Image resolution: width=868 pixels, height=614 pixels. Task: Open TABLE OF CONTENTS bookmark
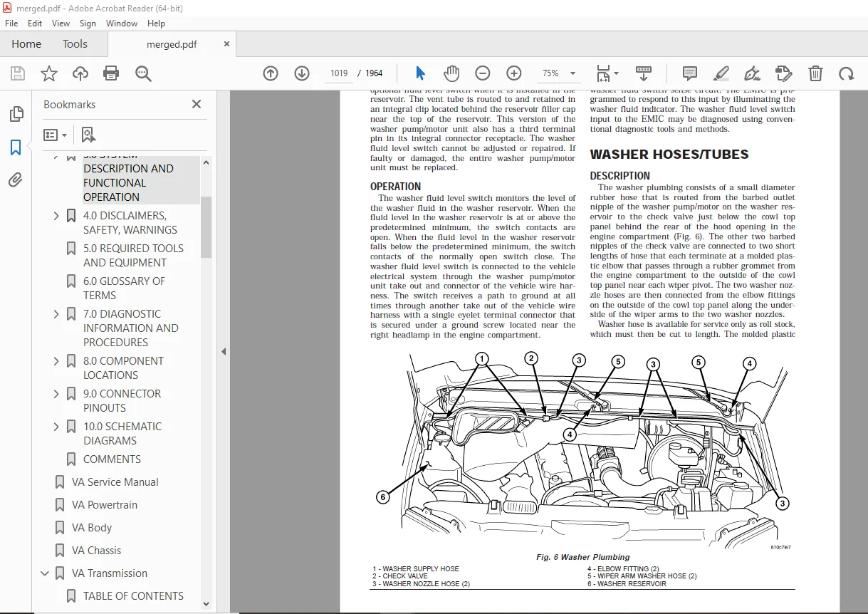[133, 596]
